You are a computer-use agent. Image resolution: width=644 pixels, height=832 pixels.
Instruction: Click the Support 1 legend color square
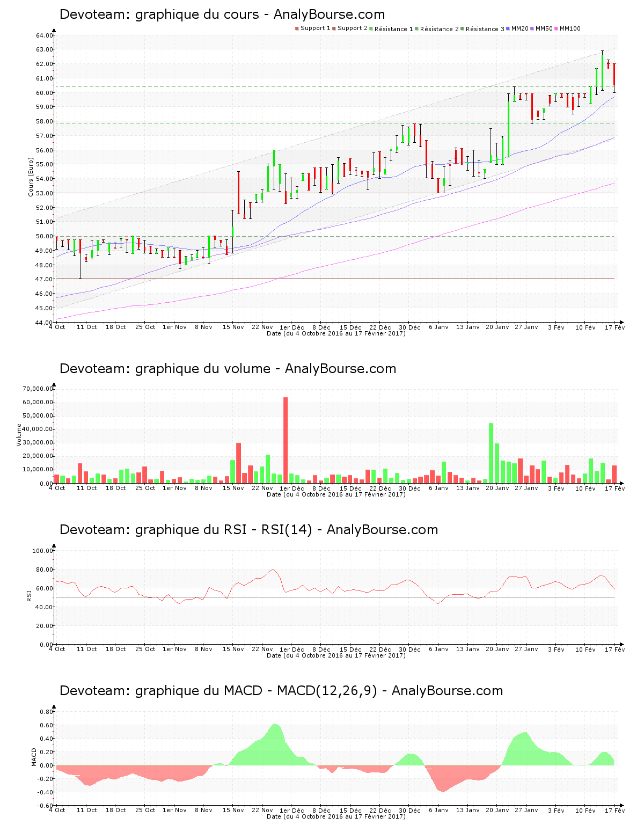pyautogui.click(x=297, y=28)
